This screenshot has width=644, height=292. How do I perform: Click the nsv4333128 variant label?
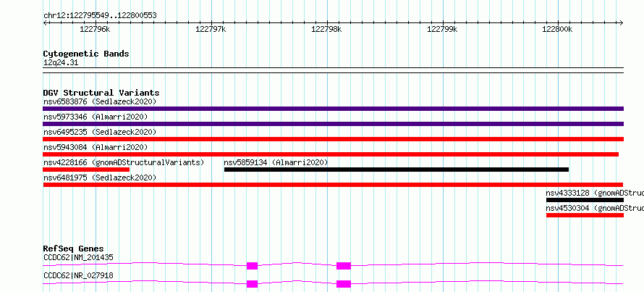tap(595, 193)
